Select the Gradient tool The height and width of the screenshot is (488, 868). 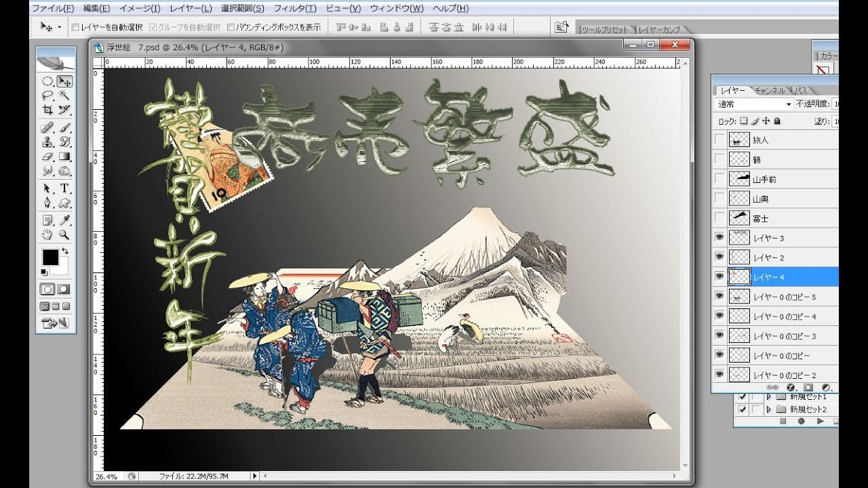click(64, 156)
